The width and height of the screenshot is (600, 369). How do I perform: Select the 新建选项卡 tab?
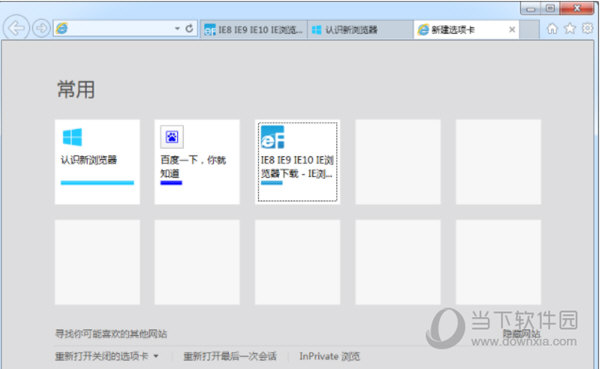point(466,29)
